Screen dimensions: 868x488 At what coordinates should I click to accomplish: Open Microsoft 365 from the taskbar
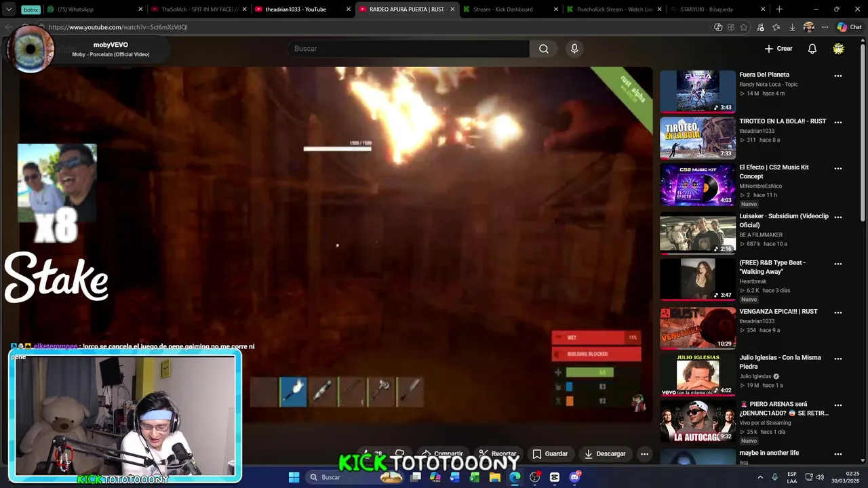tap(435, 477)
